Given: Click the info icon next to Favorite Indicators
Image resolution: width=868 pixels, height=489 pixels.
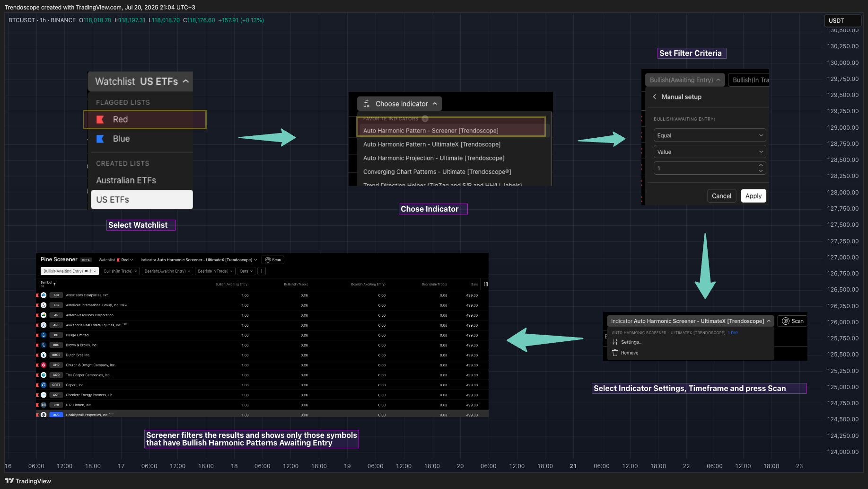Looking at the screenshot, I should click(425, 119).
